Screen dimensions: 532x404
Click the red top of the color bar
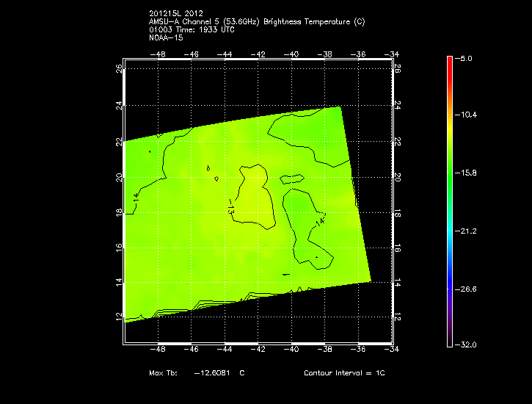[x=450, y=62]
